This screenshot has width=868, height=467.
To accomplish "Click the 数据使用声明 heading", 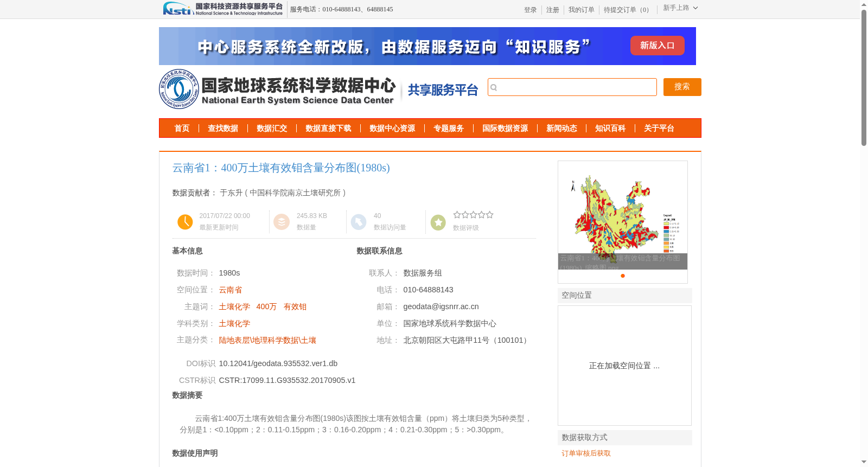I will 195,453.
